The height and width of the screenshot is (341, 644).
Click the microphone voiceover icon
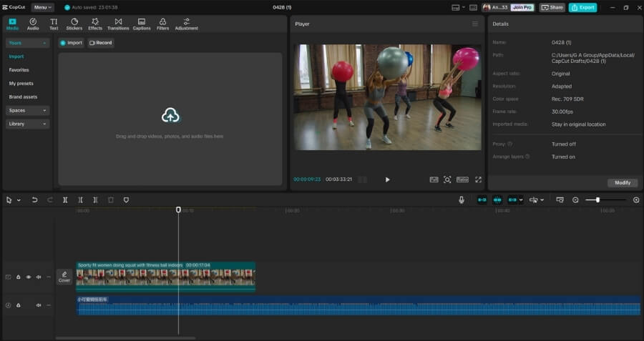coord(462,200)
